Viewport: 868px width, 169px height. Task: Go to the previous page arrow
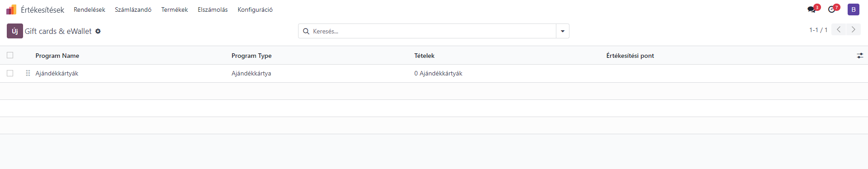click(839, 30)
